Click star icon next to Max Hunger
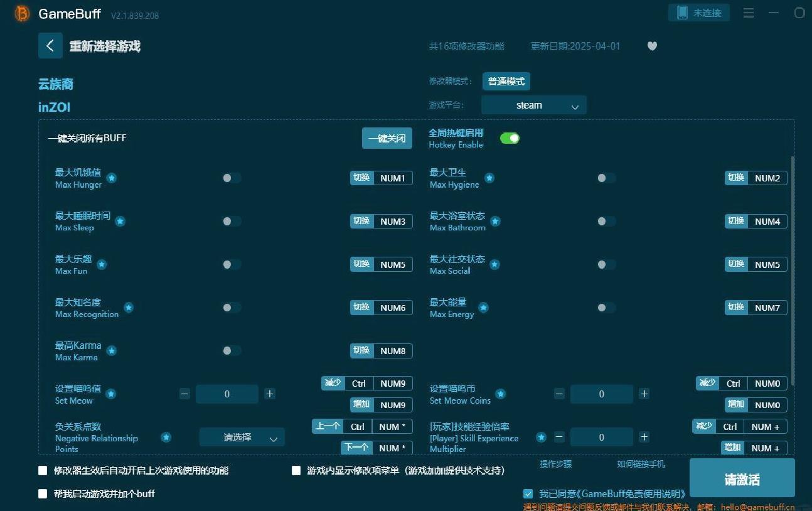Viewport: 812px width, 511px height. click(112, 178)
